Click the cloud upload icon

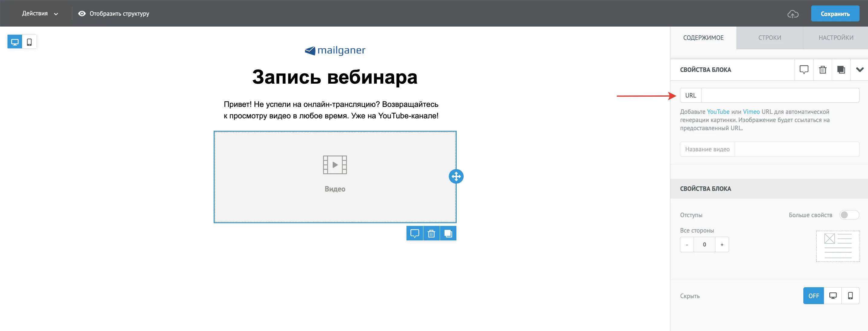pos(793,14)
